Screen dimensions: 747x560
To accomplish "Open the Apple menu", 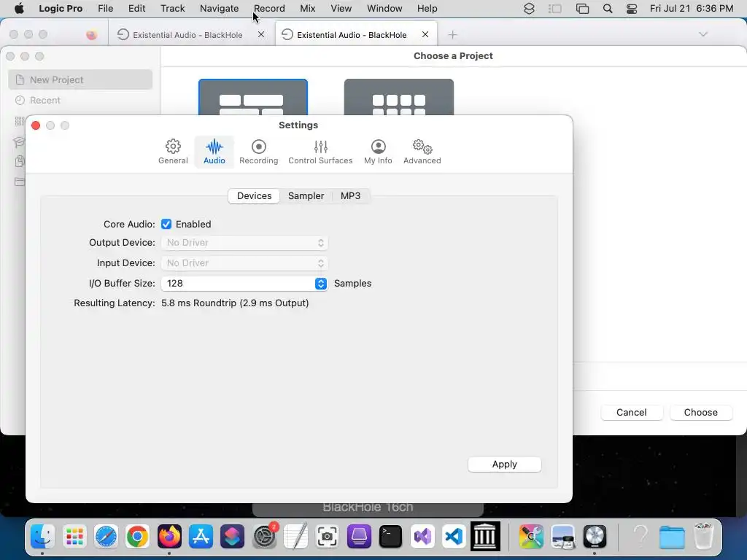I will (x=19, y=8).
